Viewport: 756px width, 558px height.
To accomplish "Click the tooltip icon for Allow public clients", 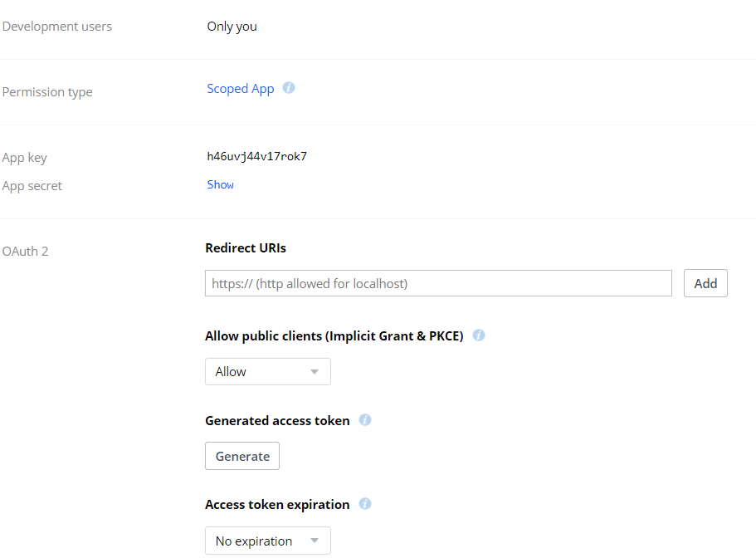I will tap(479, 335).
